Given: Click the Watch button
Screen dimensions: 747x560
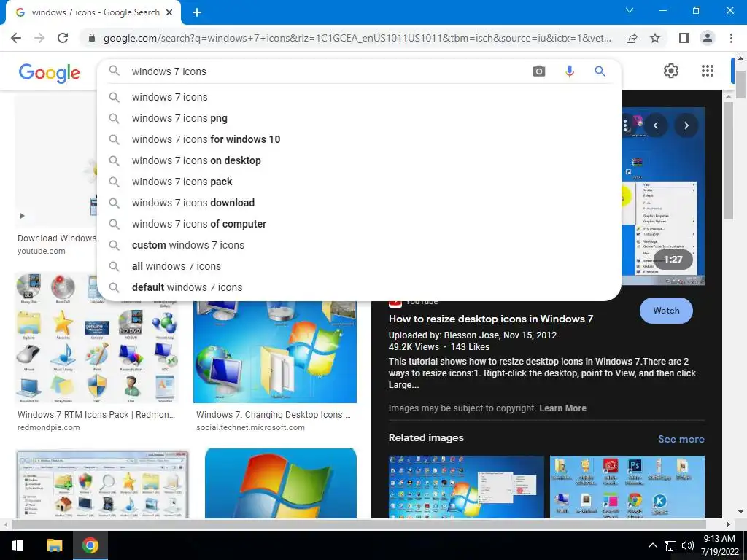Looking at the screenshot, I should tap(666, 311).
